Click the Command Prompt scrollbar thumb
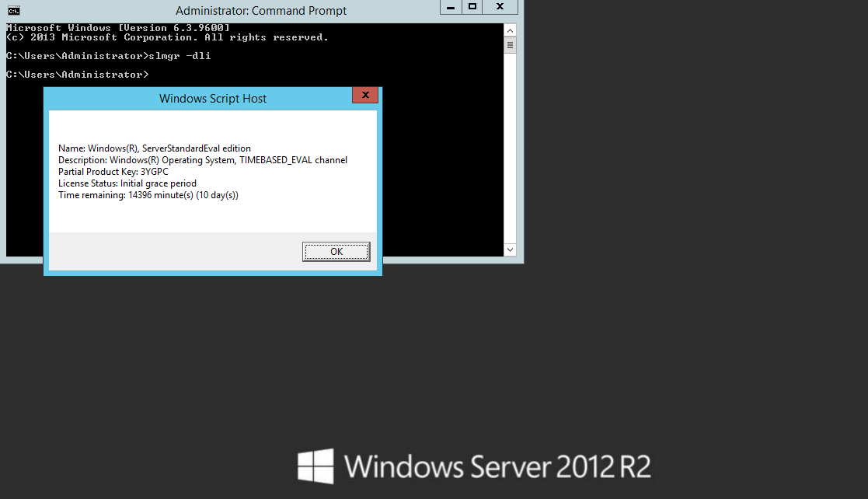868x499 pixels. [510, 45]
